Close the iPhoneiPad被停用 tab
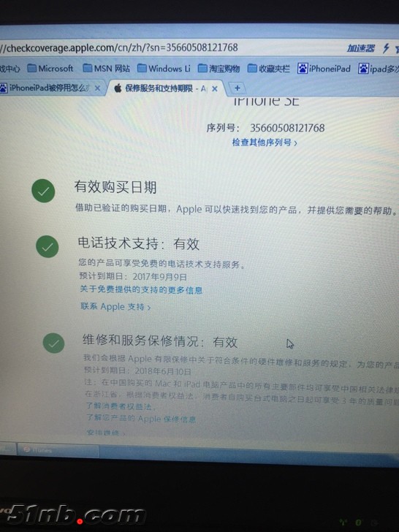The width and height of the screenshot is (399, 532). point(97,88)
